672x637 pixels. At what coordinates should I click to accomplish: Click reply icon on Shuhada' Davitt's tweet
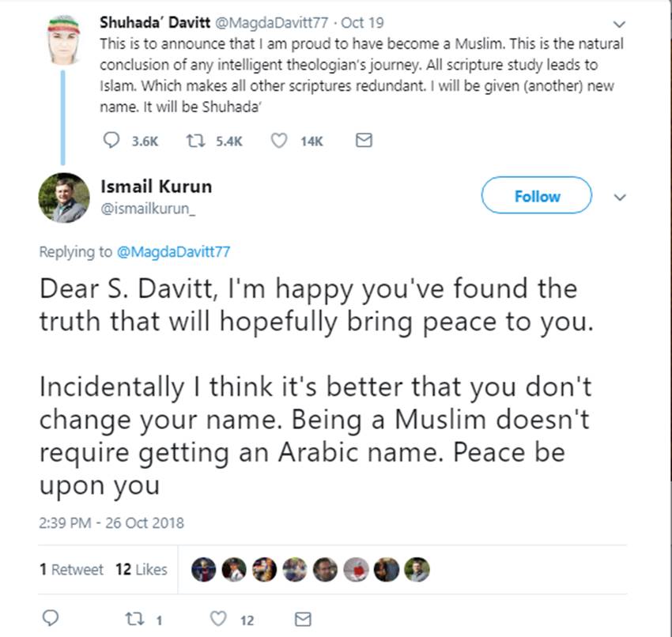[x=111, y=140]
